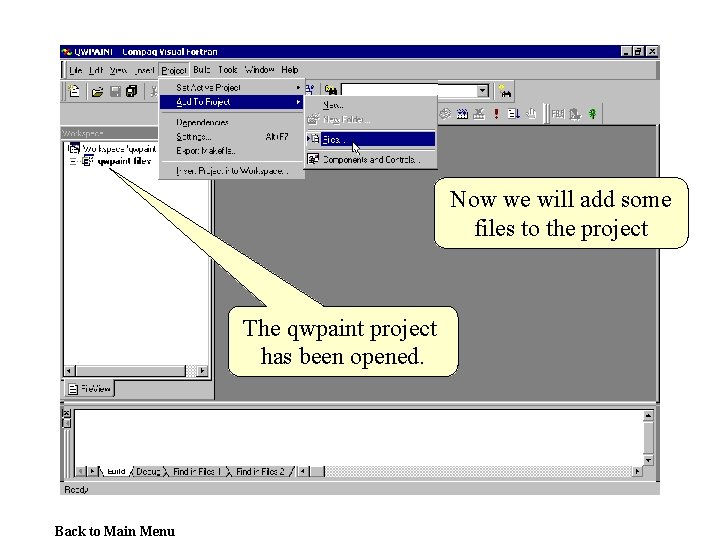Click the Search lightbulb binoculars icon
This screenshot has height=540, width=720.
click(x=505, y=91)
